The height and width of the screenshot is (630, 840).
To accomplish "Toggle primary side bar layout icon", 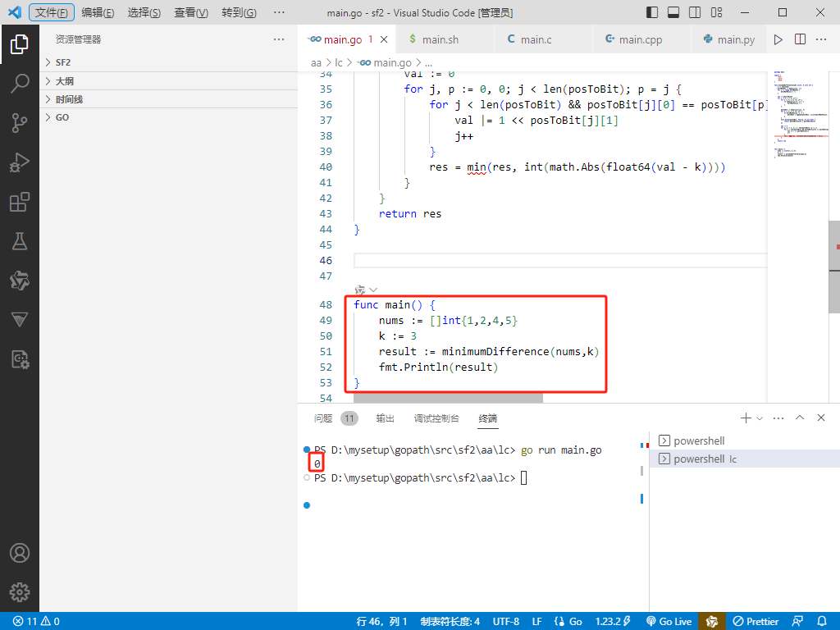I will pyautogui.click(x=652, y=12).
